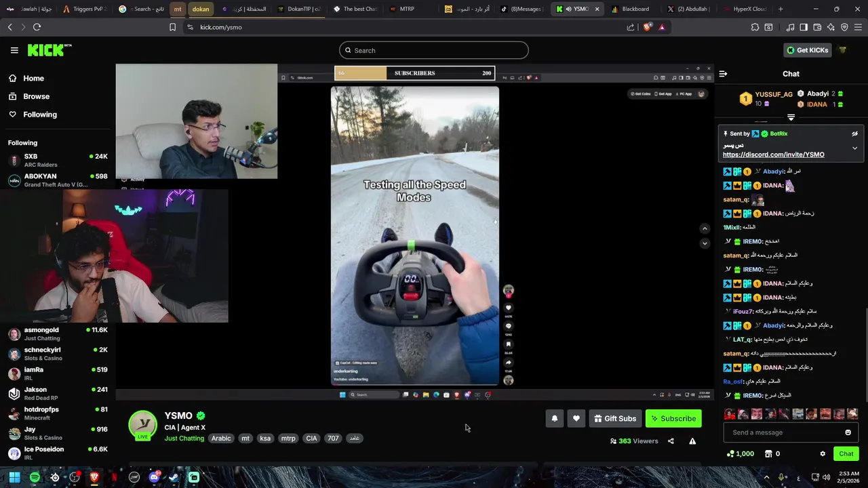Show hidden system tray icons
This screenshot has height=488, width=868.
coord(767,478)
